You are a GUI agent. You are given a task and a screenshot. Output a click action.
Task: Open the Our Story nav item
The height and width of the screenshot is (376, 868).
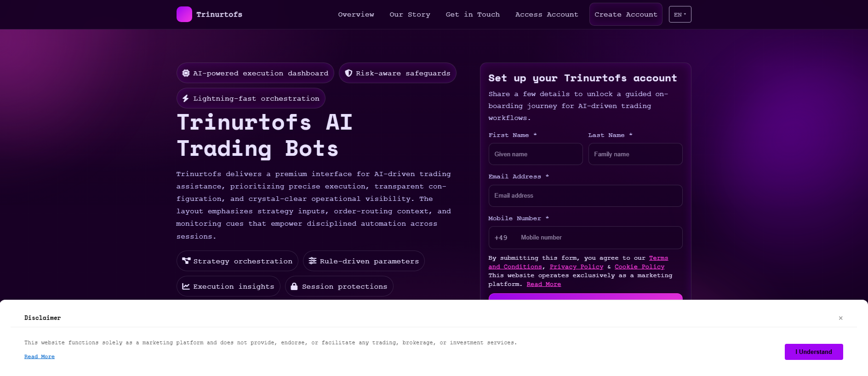click(x=410, y=14)
